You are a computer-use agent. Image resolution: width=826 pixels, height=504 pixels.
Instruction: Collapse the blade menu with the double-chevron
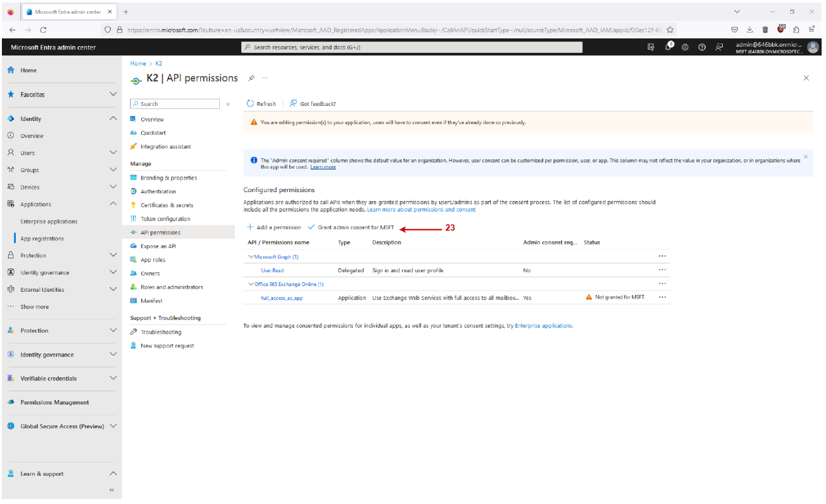pyautogui.click(x=228, y=104)
